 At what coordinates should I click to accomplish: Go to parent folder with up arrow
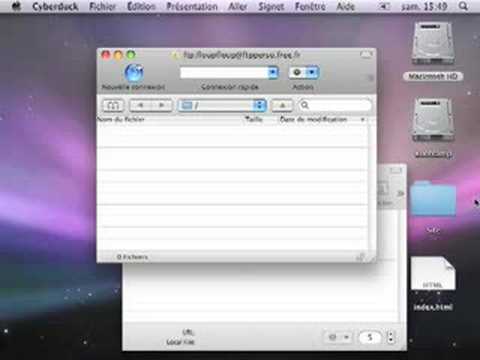pos(282,106)
